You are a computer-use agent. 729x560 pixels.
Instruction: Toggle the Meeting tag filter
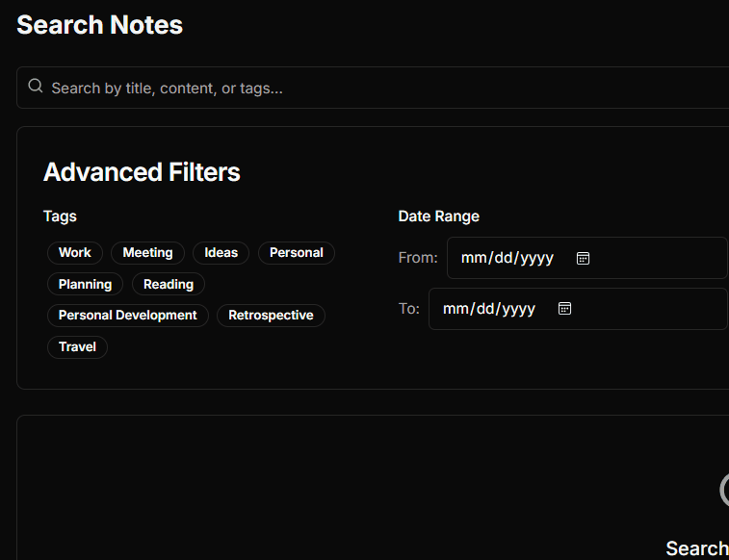[x=147, y=253]
